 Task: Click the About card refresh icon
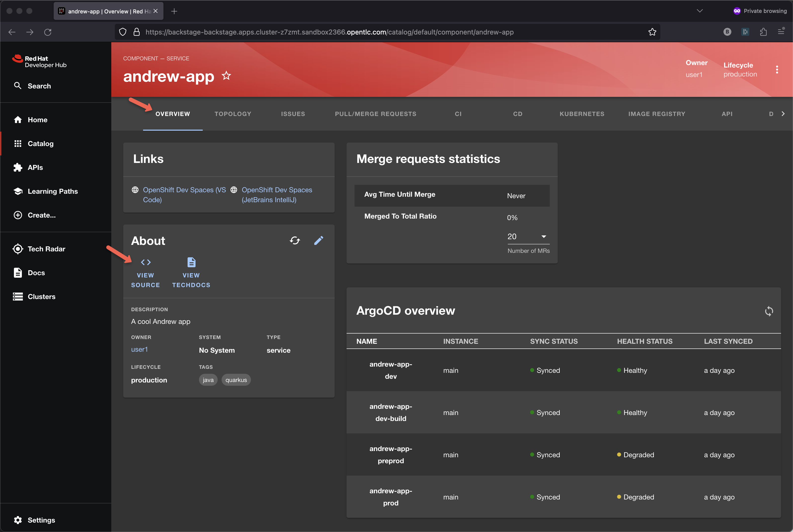tap(295, 241)
